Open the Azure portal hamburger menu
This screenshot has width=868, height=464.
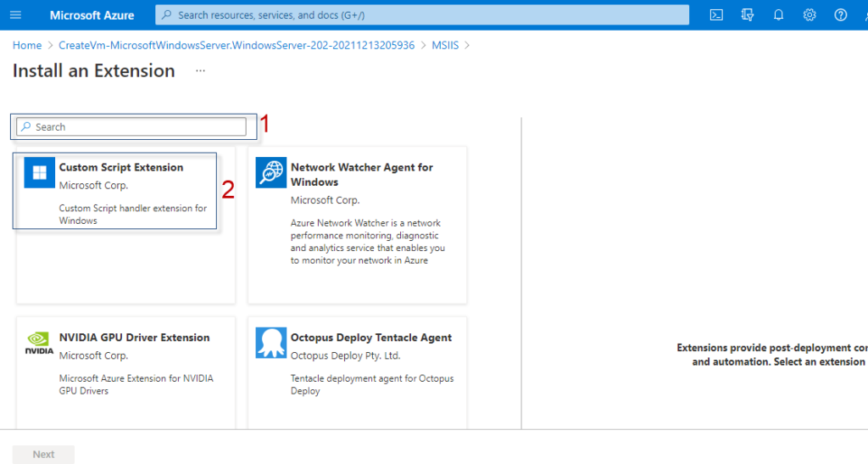click(15, 15)
